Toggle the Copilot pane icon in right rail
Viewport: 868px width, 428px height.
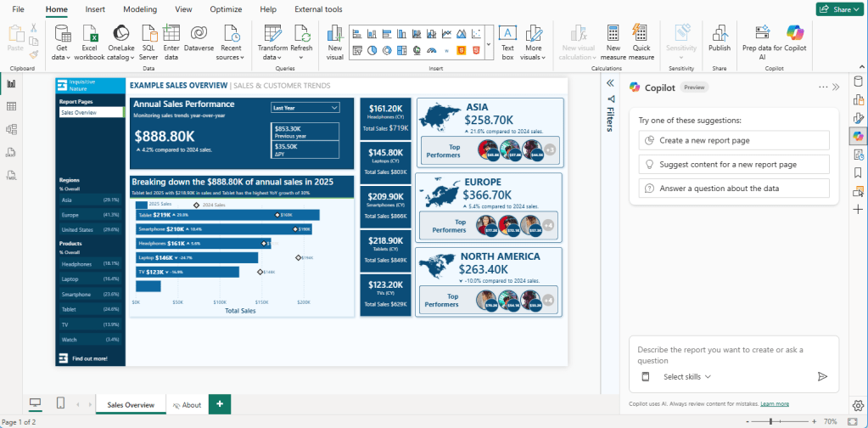(x=858, y=136)
